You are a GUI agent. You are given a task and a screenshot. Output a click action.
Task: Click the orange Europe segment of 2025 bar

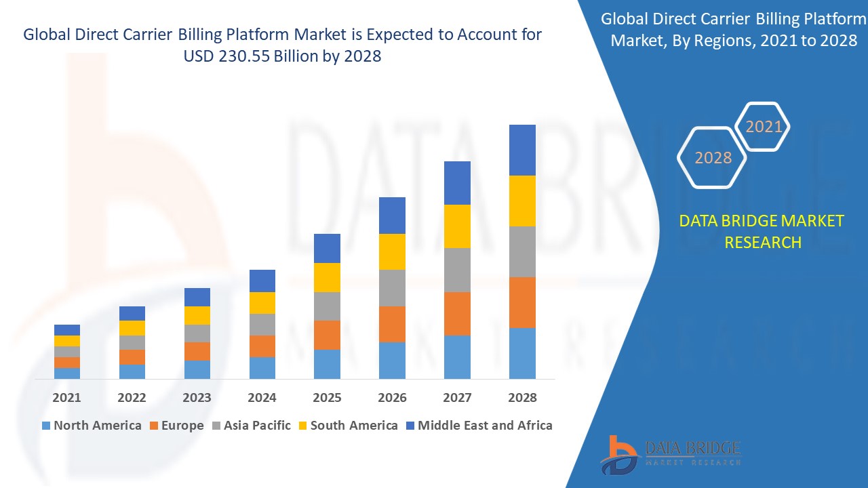click(327, 335)
